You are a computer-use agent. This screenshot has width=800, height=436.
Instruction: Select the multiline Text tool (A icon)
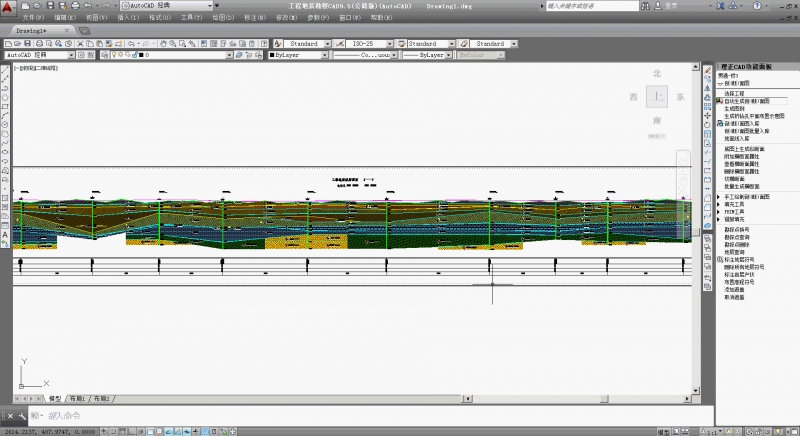click(x=6, y=234)
